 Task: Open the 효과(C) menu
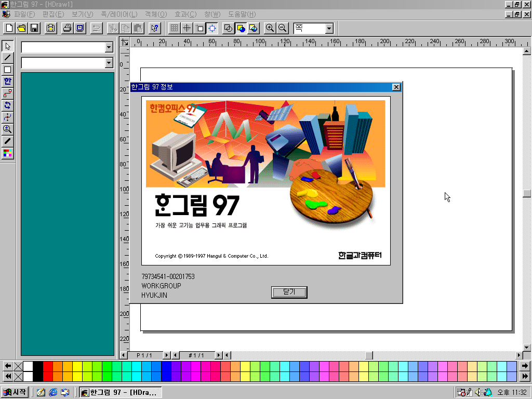click(x=185, y=14)
